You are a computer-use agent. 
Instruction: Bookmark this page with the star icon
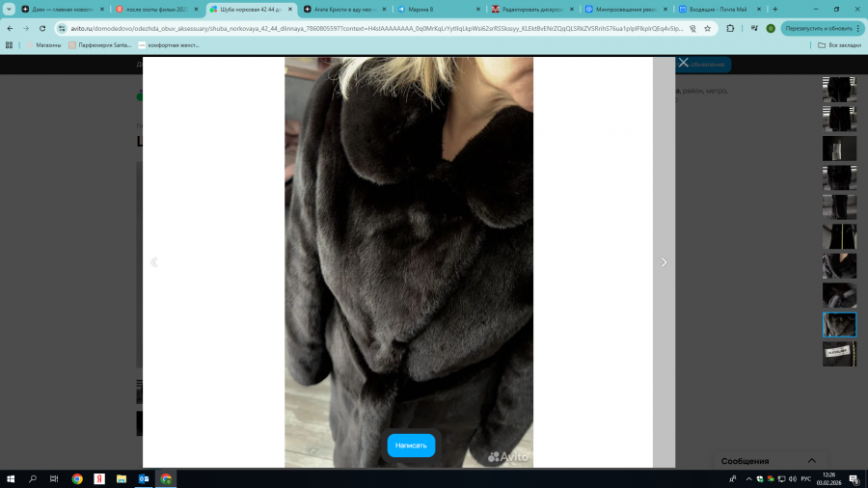708,29
